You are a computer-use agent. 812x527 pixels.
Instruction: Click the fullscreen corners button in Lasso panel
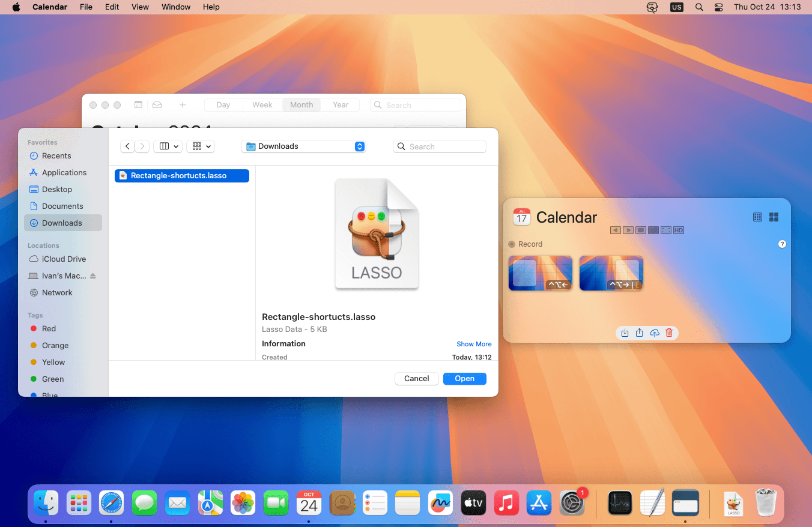(x=666, y=230)
